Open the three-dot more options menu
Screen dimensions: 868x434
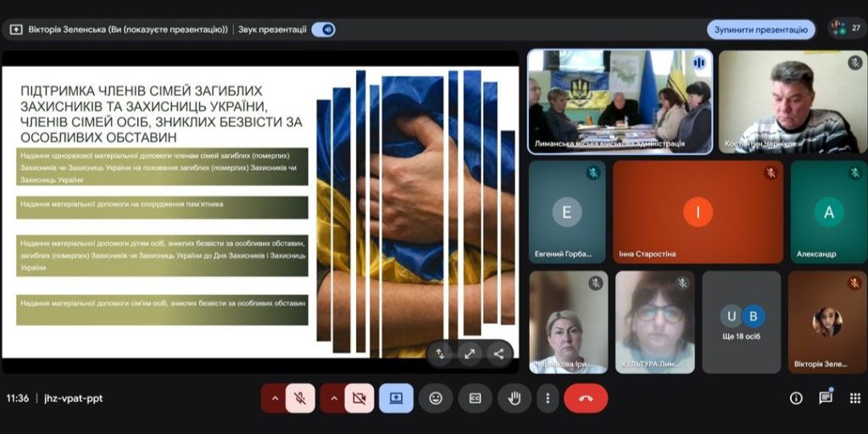[x=548, y=398]
